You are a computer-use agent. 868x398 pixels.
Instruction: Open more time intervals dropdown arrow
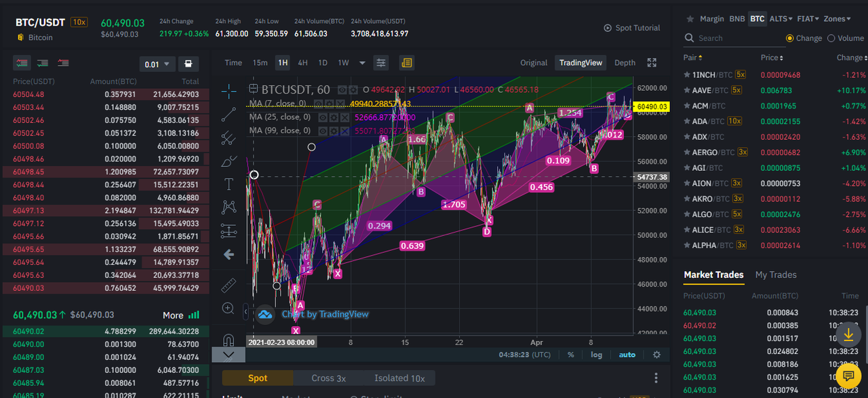pos(362,63)
